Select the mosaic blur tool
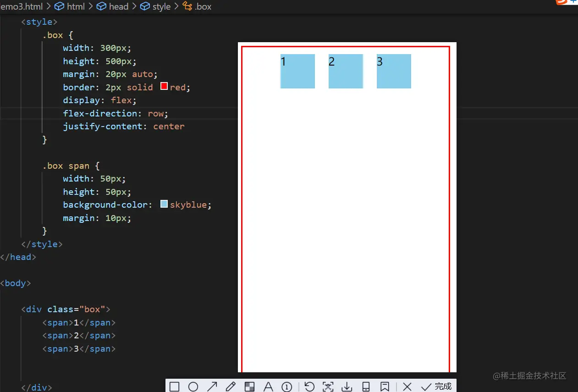Image resolution: width=578 pixels, height=392 pixels. 249,386
